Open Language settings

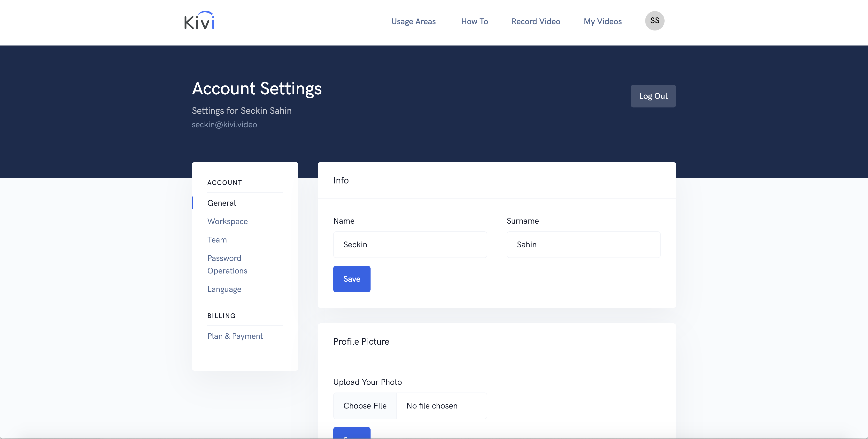(x=224, y=289)
